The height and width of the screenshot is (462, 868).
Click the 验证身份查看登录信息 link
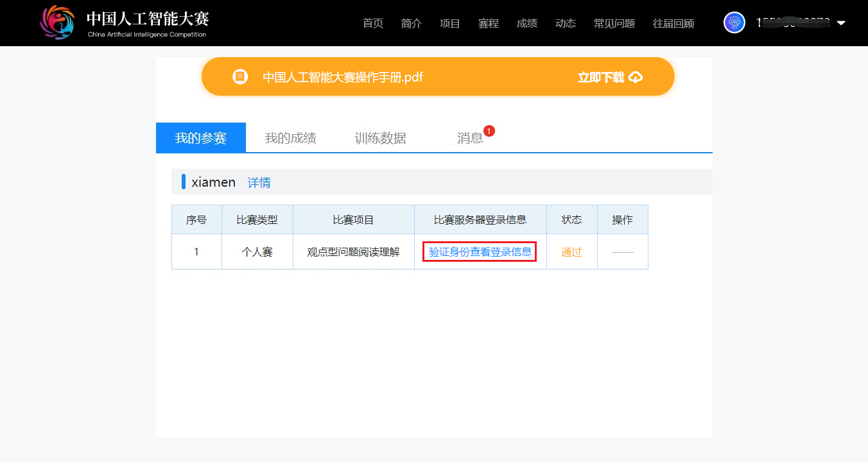pyautogui.click(x=480, y=252)
